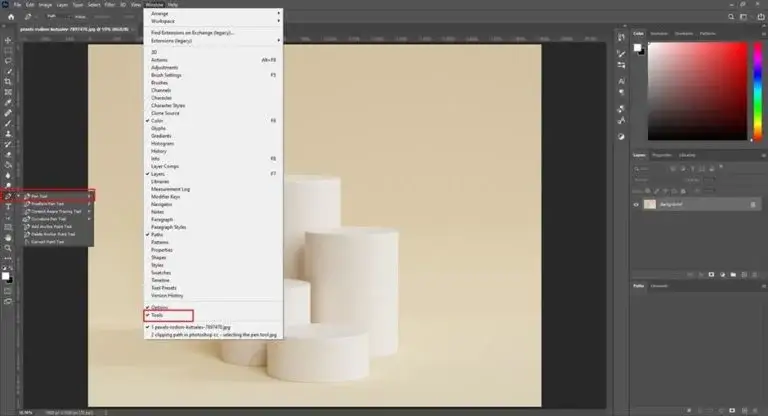Image resolution: width=768 pixels, height=416 pixels.
Task: Expand the Extensions (legacy) submenu
Action: pos(213,41)
